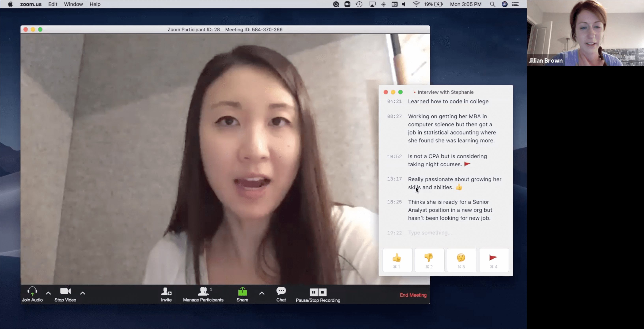Expand audio options arrow beside Join Audio
This screenshot has width=644, height=329.
click(48, 293)
